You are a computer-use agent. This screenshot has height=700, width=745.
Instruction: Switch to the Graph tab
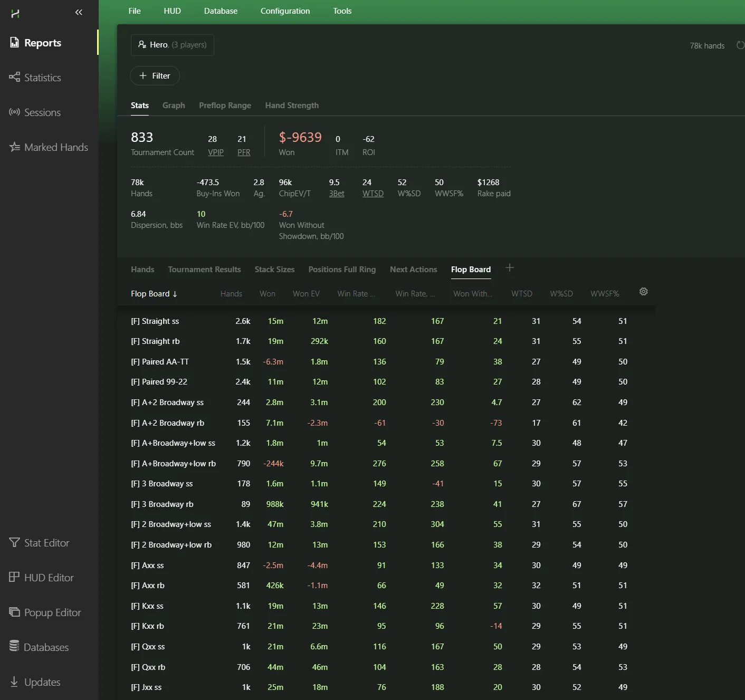174,106
